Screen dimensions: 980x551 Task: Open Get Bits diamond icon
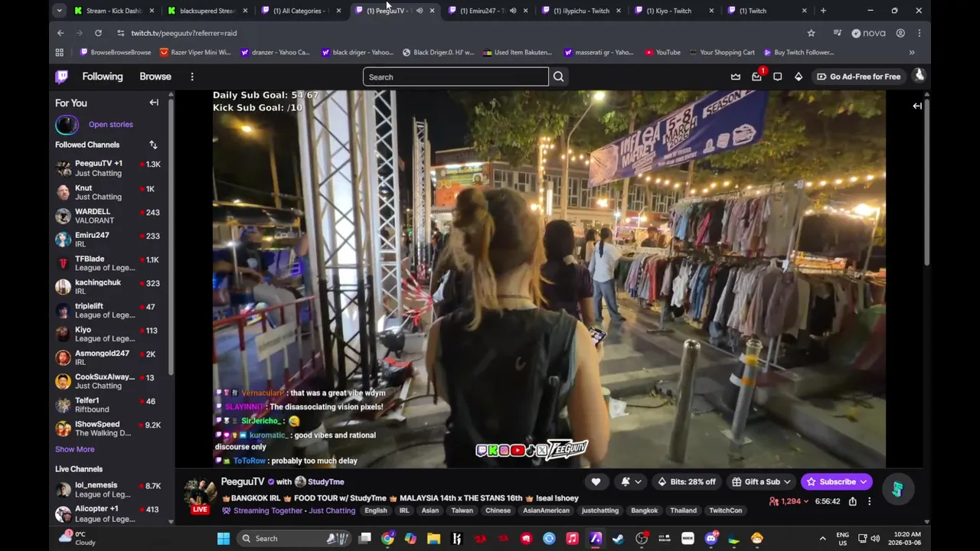798,77
